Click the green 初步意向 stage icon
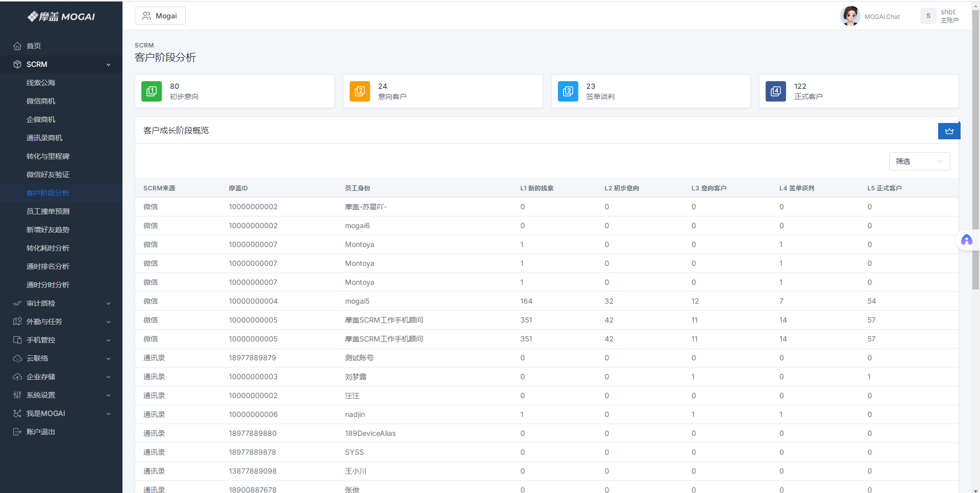Viewport: 980px width, 493px height. [152, 91]
